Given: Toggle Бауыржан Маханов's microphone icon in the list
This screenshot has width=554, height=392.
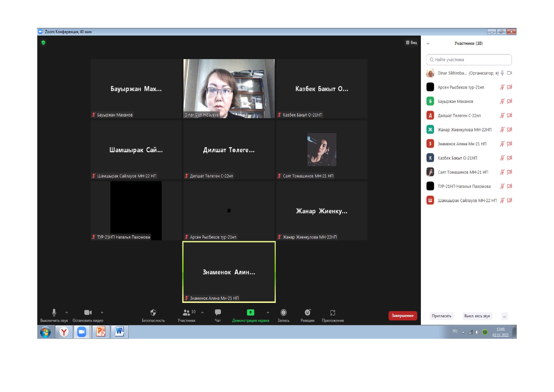Looking at the screenshot, I should click(502, 101).
